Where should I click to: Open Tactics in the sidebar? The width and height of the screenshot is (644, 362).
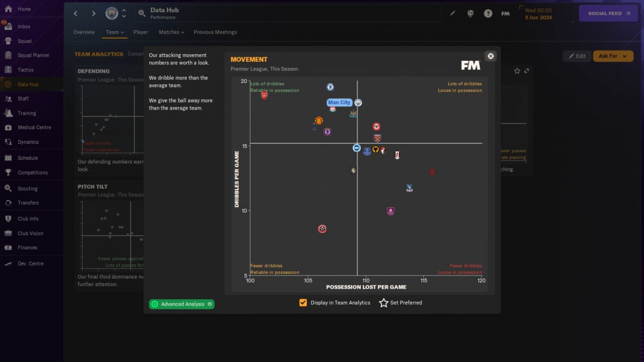point(25,70)
